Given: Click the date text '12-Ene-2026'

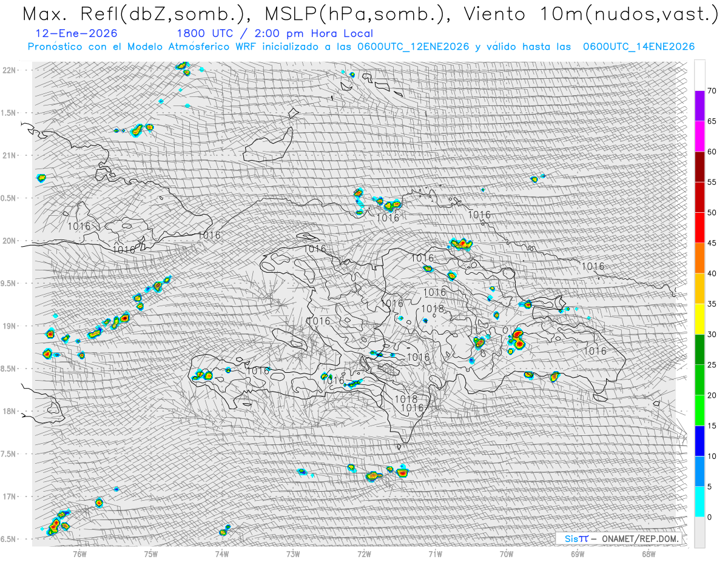Looking at the screenshot, I should pyautogui.click(x=76, y=33).
